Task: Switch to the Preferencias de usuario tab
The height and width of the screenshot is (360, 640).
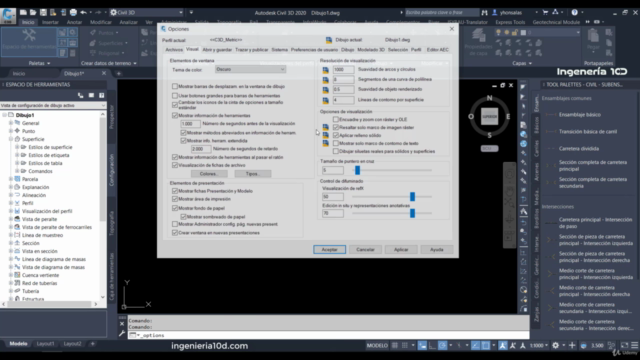Action: [314, 49]
